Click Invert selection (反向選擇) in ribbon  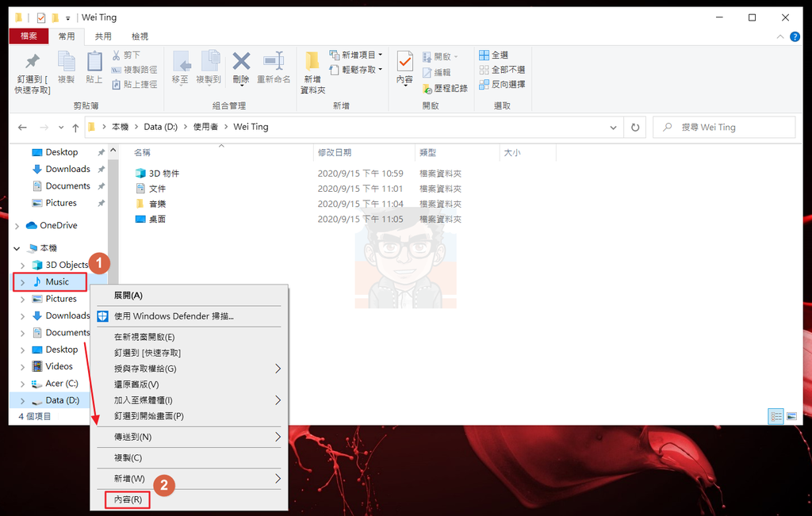coord(502,84)
